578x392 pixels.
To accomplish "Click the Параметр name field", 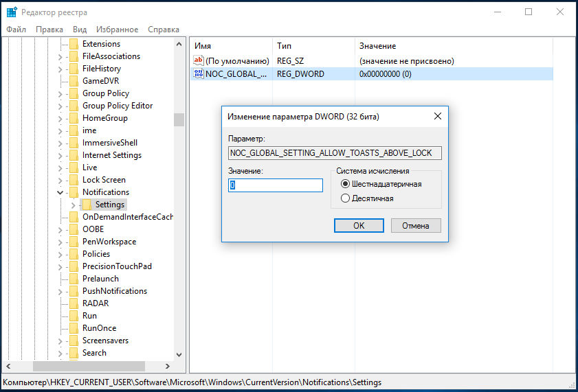I will coord(335,153).
